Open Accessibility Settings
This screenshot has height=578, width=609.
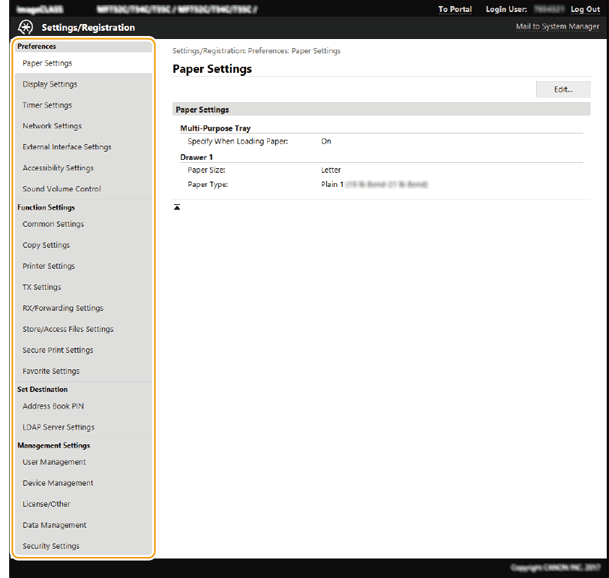(58, 168)
